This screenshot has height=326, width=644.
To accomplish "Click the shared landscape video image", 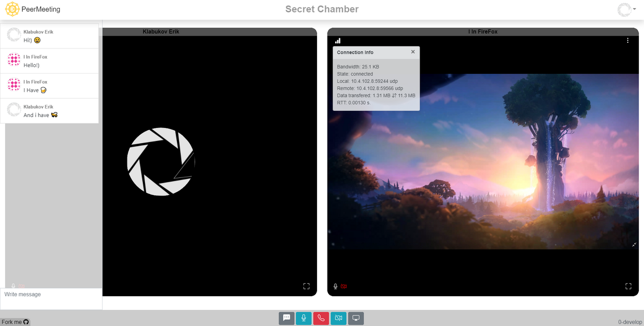I will pos(483,162).
